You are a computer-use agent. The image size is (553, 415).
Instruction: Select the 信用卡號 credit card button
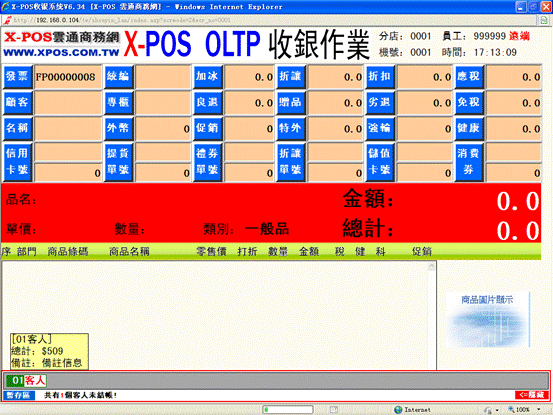coord(17,162)
